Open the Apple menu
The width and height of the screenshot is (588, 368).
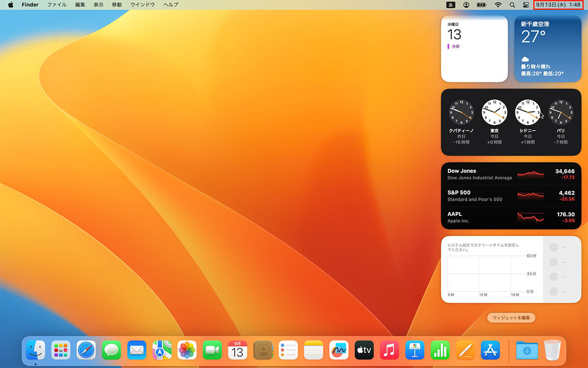[x=10, y=4]
